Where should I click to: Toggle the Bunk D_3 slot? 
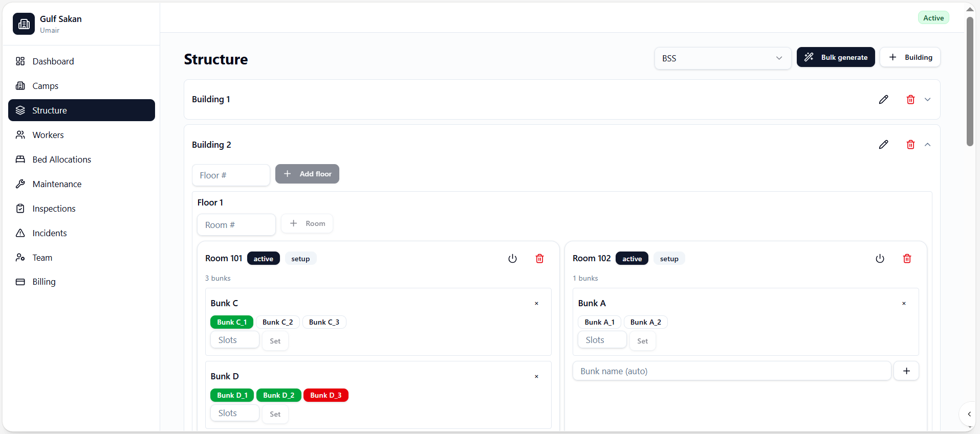coord(325,395)
